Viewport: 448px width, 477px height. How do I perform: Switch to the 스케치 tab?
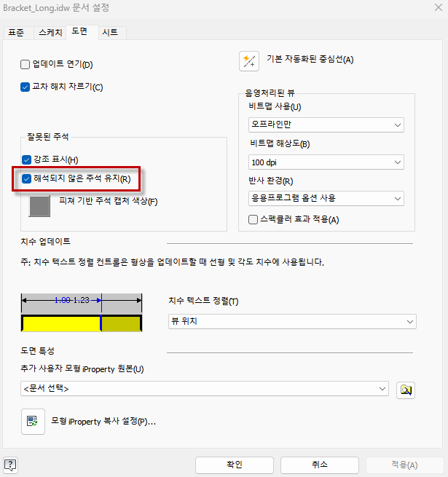click(50, 33)
